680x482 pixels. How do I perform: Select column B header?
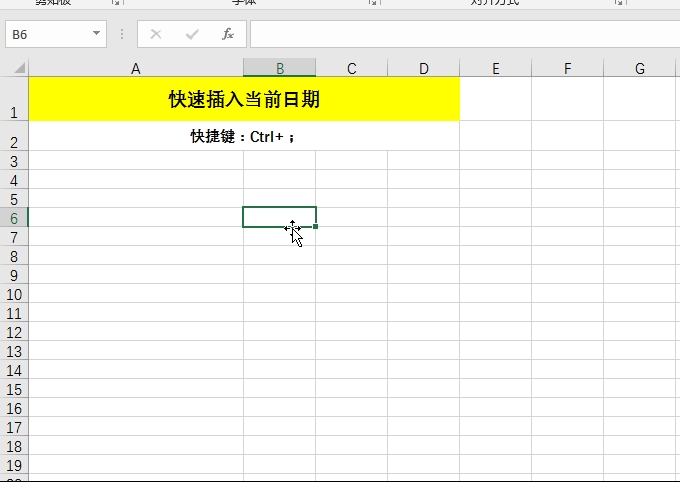[280, 68]
